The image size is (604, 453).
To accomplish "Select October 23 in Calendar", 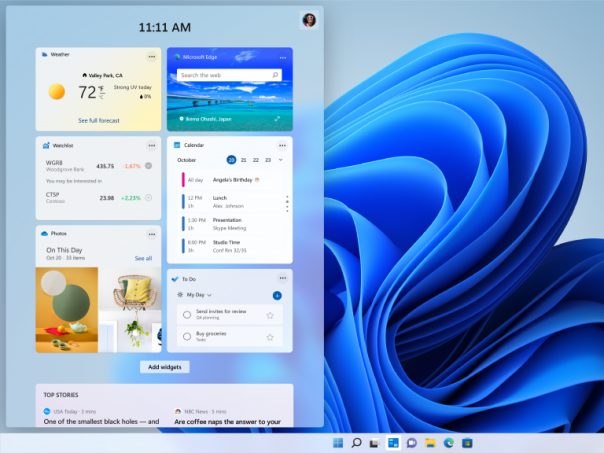I will 268,160.
